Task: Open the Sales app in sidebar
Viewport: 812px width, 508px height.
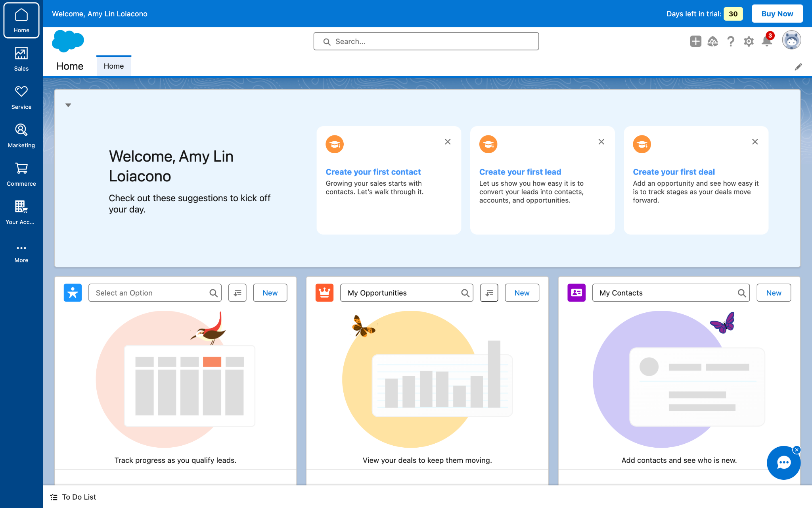Action: click(x=21, y=59)
